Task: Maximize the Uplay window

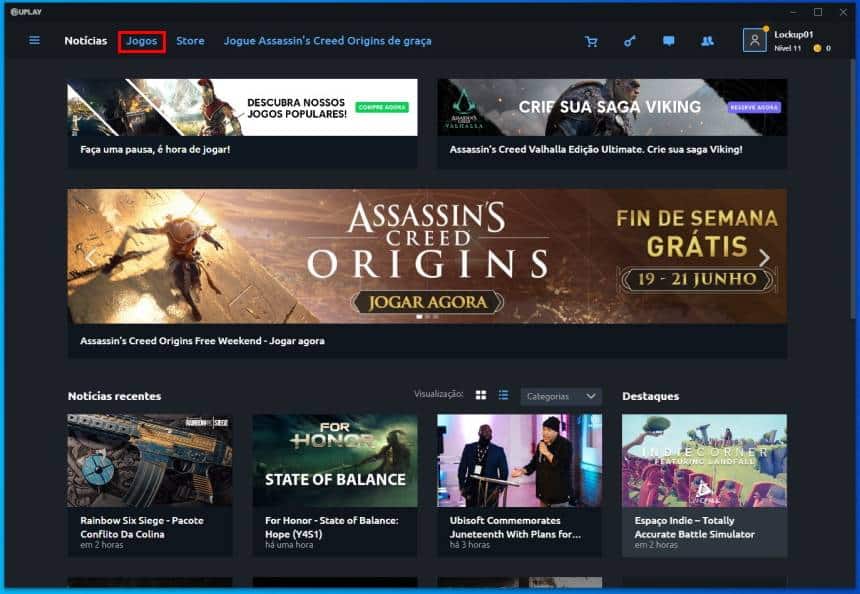Action: pos(818,12)
